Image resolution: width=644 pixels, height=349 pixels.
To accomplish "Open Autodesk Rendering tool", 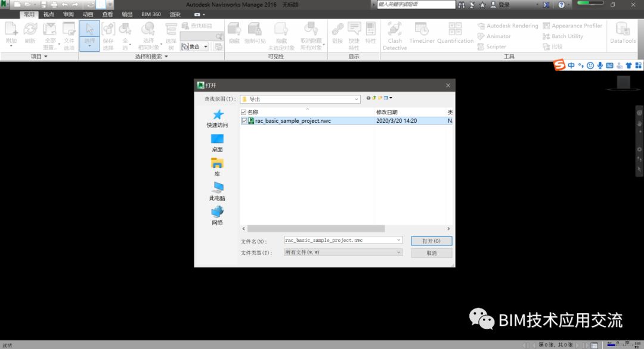I will (x=508, y=26).
